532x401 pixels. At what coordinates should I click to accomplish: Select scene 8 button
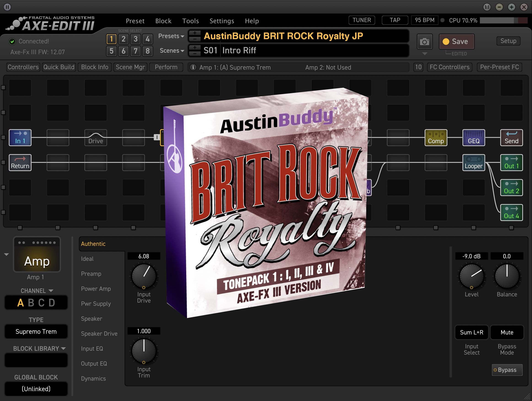click(x=148, y=51)
